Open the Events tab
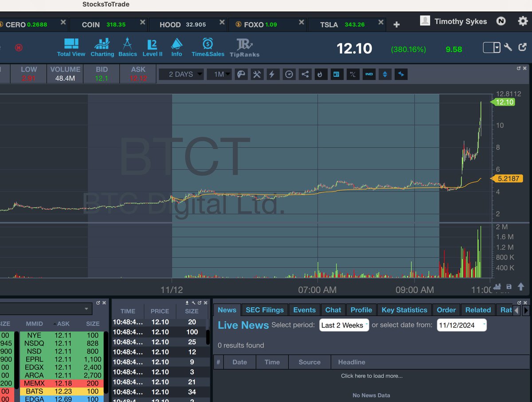This screenshot has width=532, height=402. pyautogui.click(x=305, y=310)
